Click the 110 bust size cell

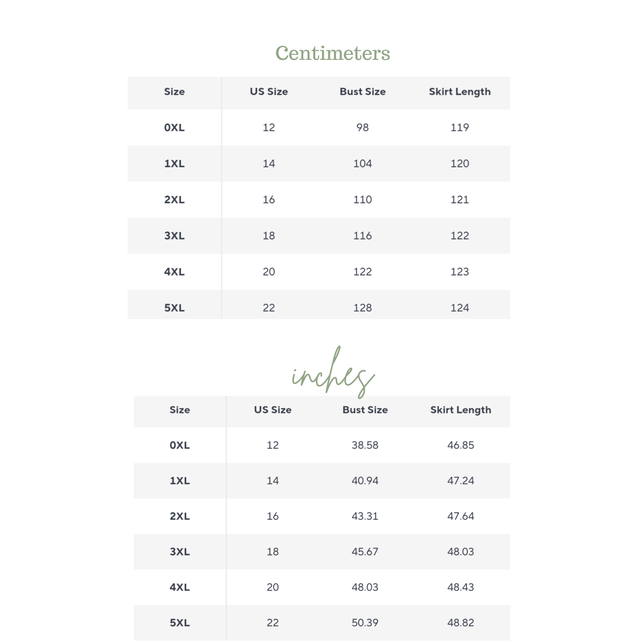[x=362, y=200]
